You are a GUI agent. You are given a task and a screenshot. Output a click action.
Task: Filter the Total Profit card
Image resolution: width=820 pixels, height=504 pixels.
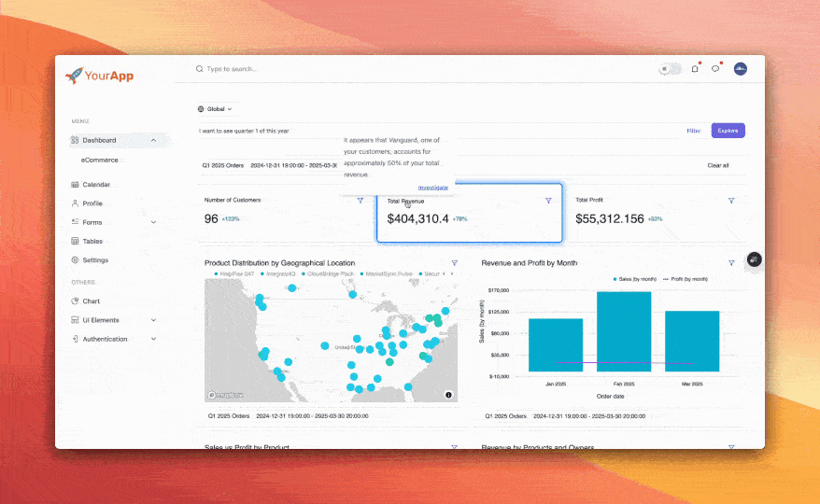(x=731, y=201)
